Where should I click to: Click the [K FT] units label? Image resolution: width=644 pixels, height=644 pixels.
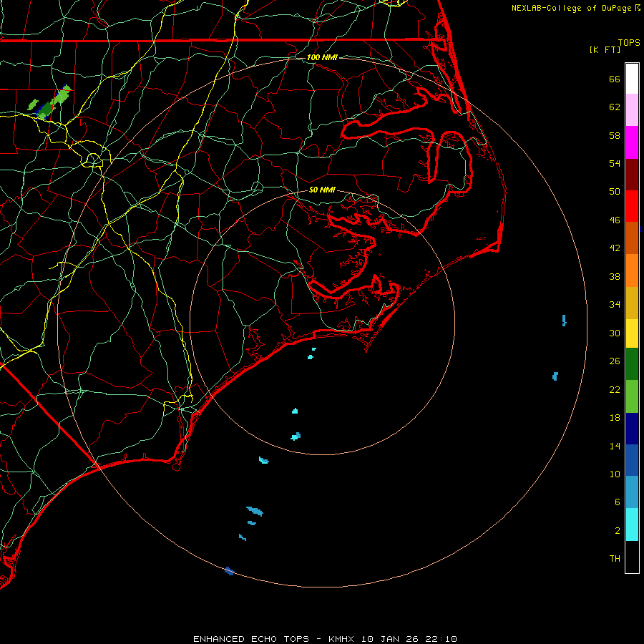[x=605, y=50]
